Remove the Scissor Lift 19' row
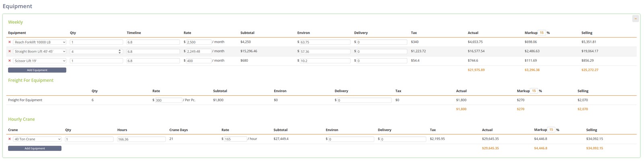Screen dimensions: 644x161 pos(10,61)
